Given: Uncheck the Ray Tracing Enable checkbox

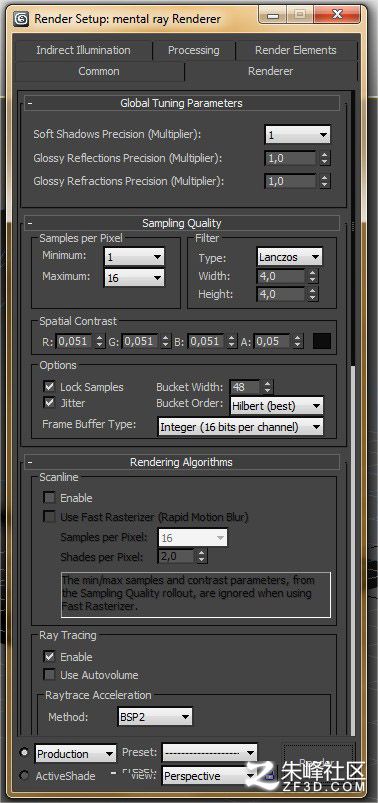Looking at the screenshot, I should click(50, 657).
